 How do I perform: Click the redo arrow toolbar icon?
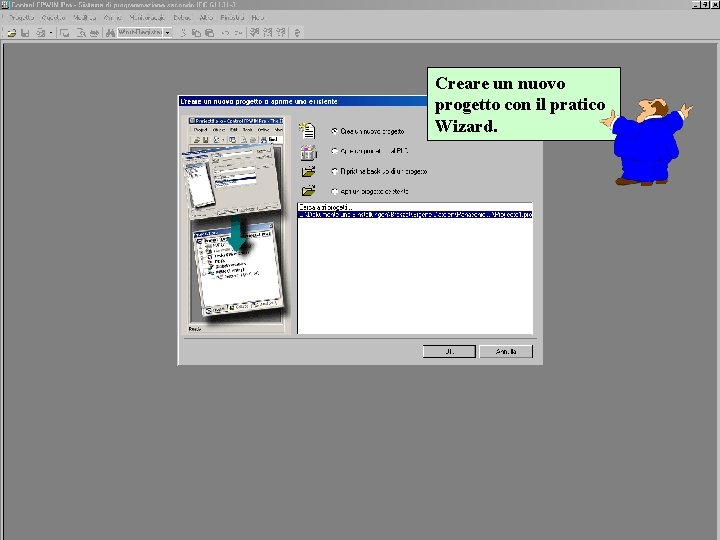click(x=238, y=33)
